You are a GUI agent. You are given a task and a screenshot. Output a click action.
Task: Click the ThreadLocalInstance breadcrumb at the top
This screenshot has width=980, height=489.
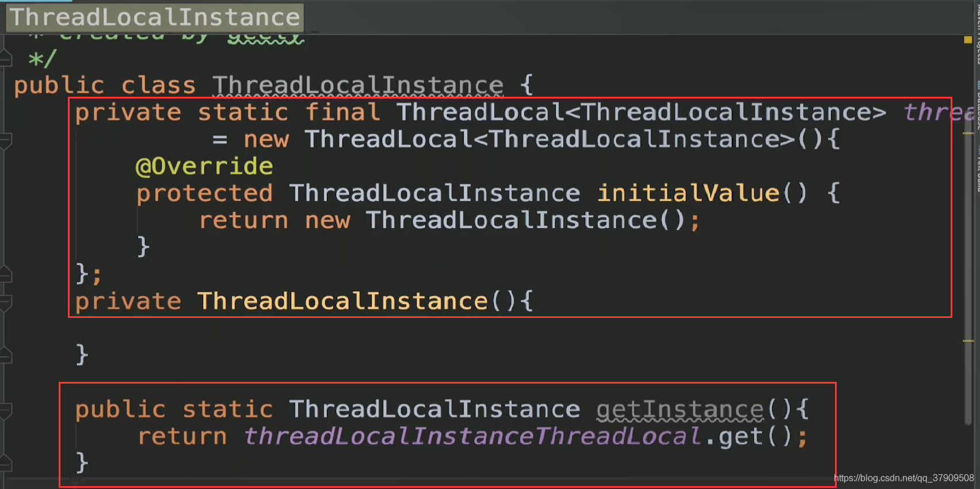click(x=155, y=17)
